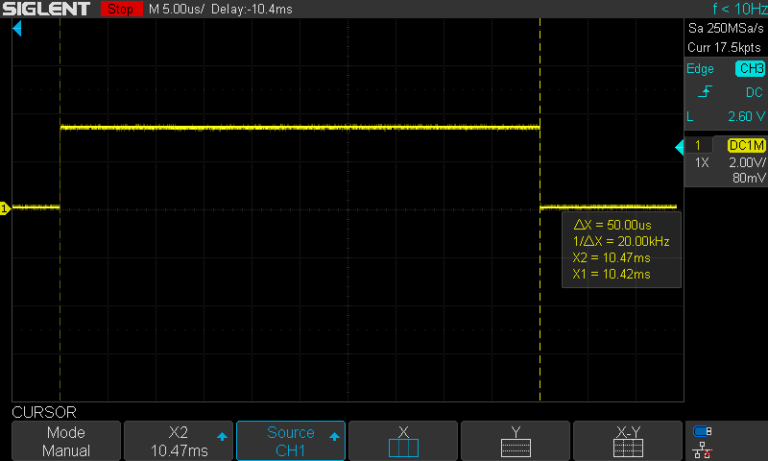Click the 2.60 V trigger level readout
The height and width of the screenshot is (461, 768).
point(746,116)
